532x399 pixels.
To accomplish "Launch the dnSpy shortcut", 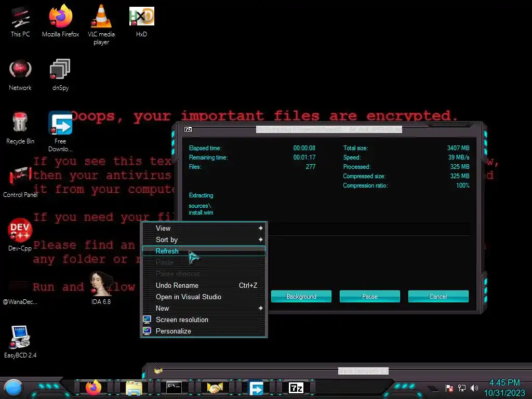I will pos(60,75).
